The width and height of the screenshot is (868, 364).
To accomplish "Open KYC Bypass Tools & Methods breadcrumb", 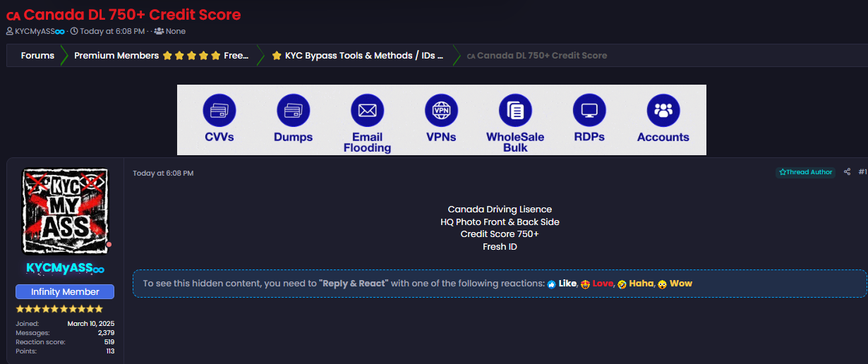I will tap(358, 56).
